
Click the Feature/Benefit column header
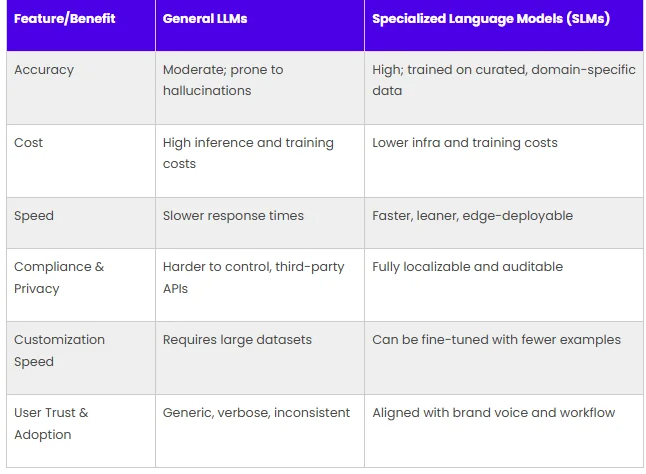click(65, 19)
